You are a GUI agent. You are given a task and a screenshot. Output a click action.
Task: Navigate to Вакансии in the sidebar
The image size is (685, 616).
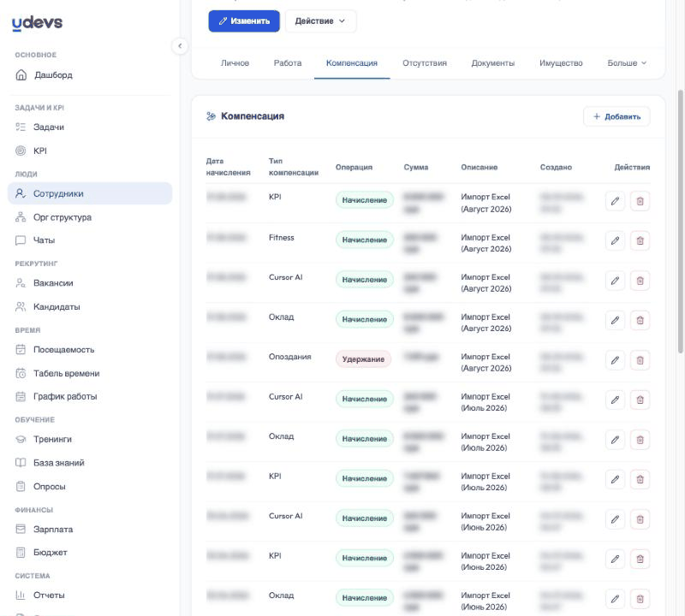tap(53, 283)
